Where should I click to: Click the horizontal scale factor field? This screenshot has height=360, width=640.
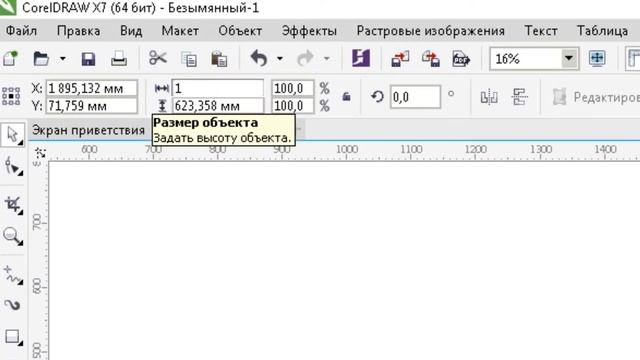coord(293,88)
